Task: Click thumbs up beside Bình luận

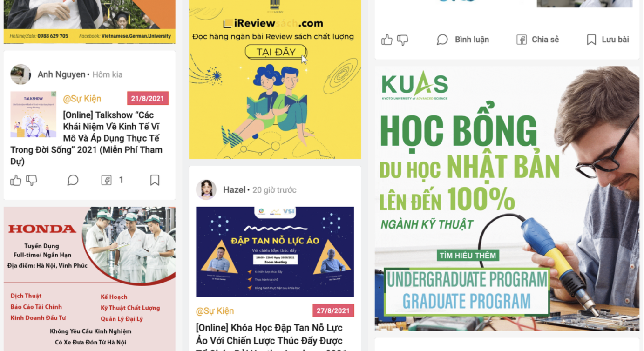Action: [x=387, y=40]
